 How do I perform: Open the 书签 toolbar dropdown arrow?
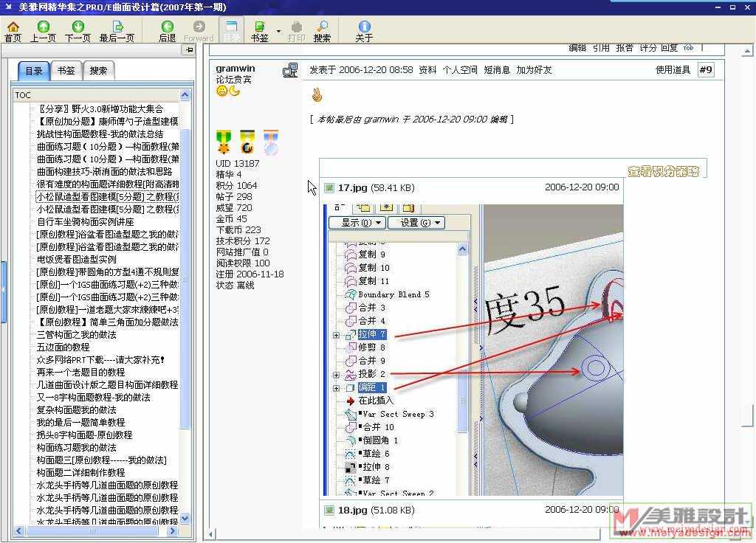click(278, 31)
